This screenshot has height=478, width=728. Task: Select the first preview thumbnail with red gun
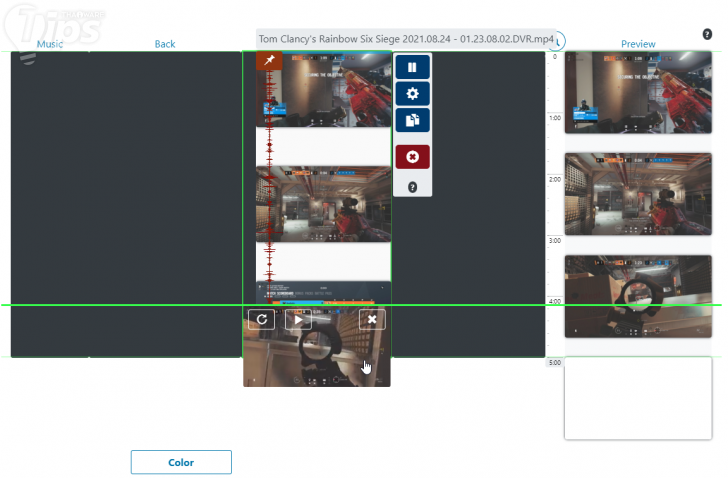coord(638,92)
